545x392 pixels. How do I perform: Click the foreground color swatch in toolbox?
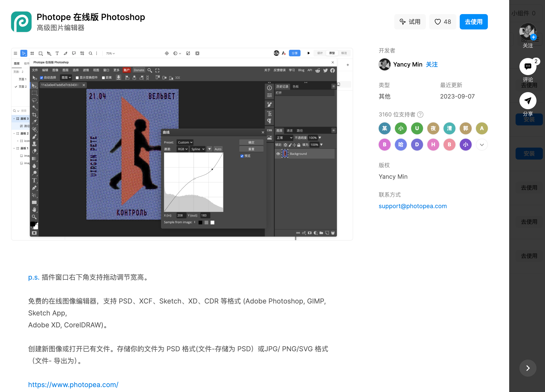pos(33,224)
